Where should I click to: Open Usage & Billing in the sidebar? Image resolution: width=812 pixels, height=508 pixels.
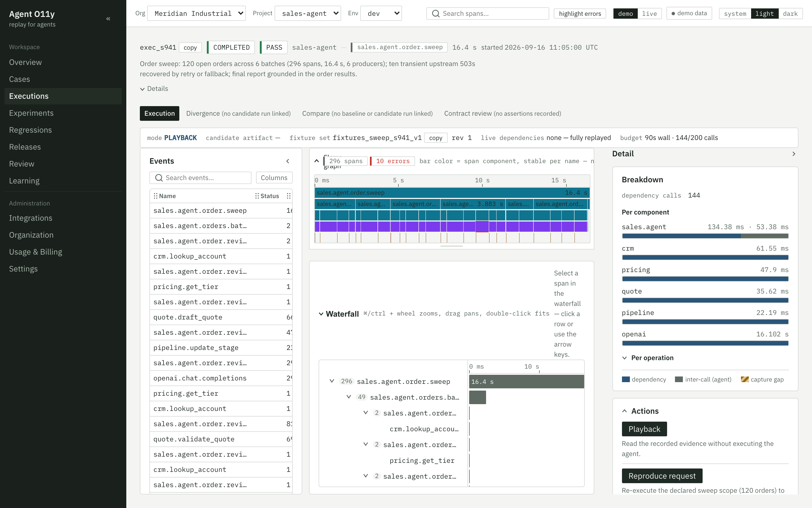click(63, 252)
